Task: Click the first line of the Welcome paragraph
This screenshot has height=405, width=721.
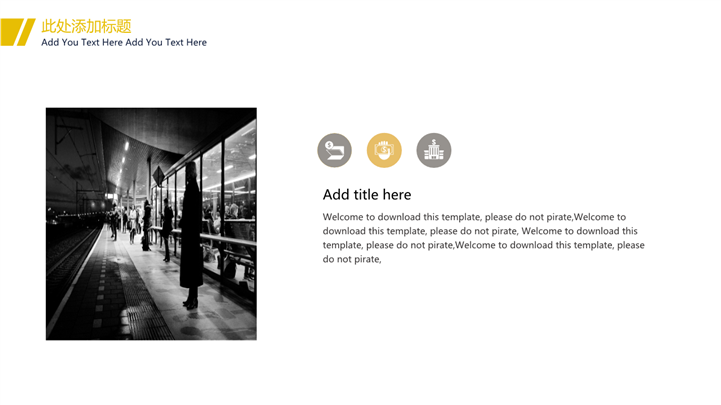Action: point(474,217)
